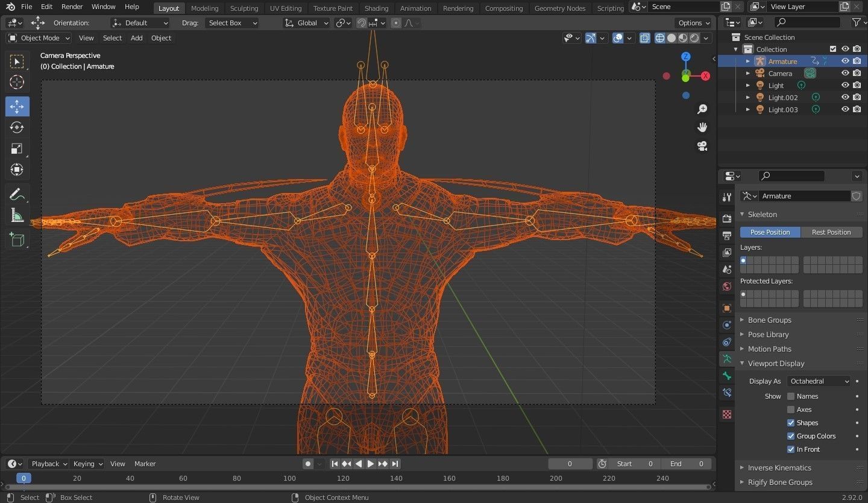Open the Physics properties tab
Image resolution: width=868 pixels, height=503 pixels.
[x=727, y=324]
